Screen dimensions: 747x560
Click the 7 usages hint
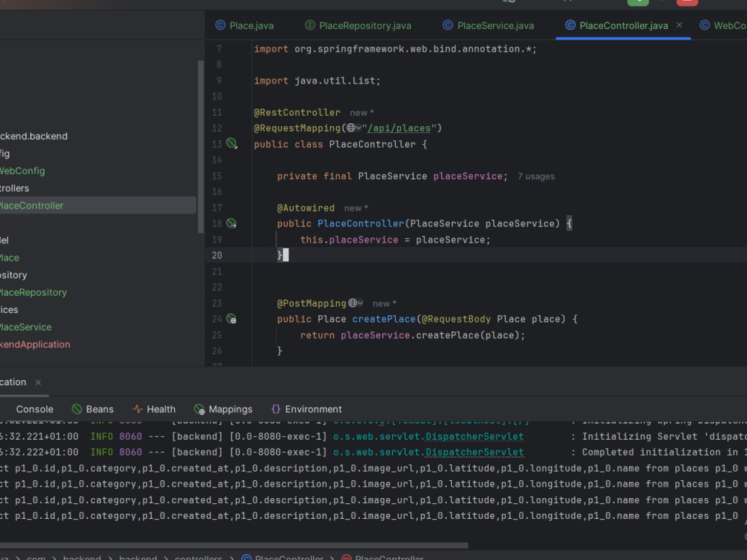[x=536, y=177]
